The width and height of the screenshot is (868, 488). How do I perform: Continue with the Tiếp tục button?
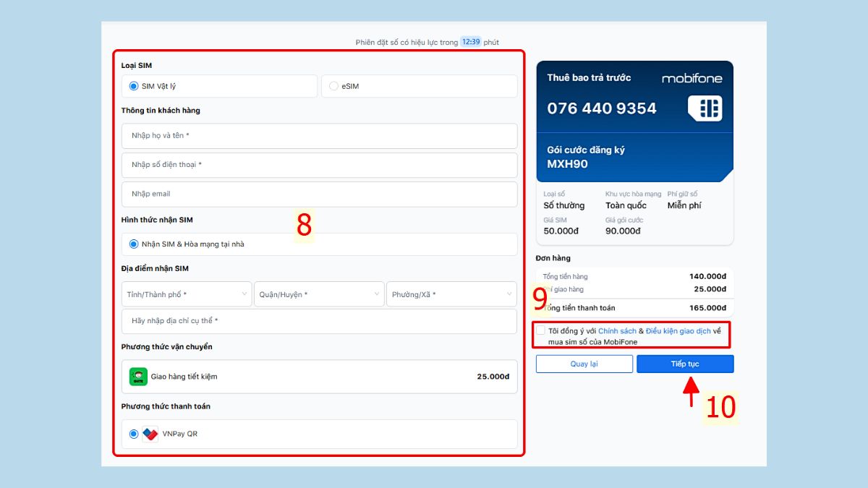point(685,364)
